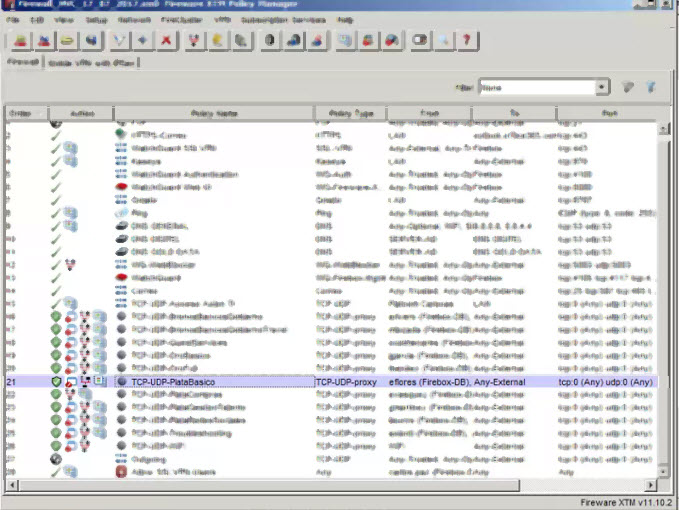This screenshot has height=510, width=679.
Task: Select the Ping policy row
Action: [x=331, y=213]
